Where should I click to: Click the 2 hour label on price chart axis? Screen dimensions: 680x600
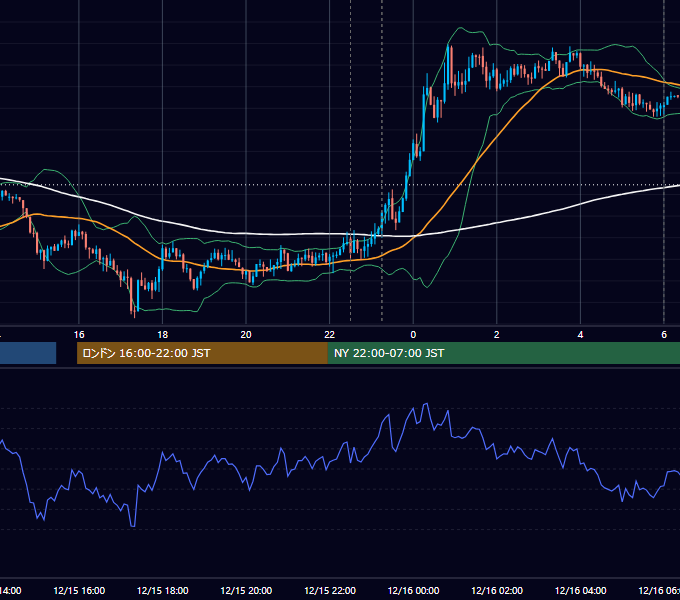[497, 335]
